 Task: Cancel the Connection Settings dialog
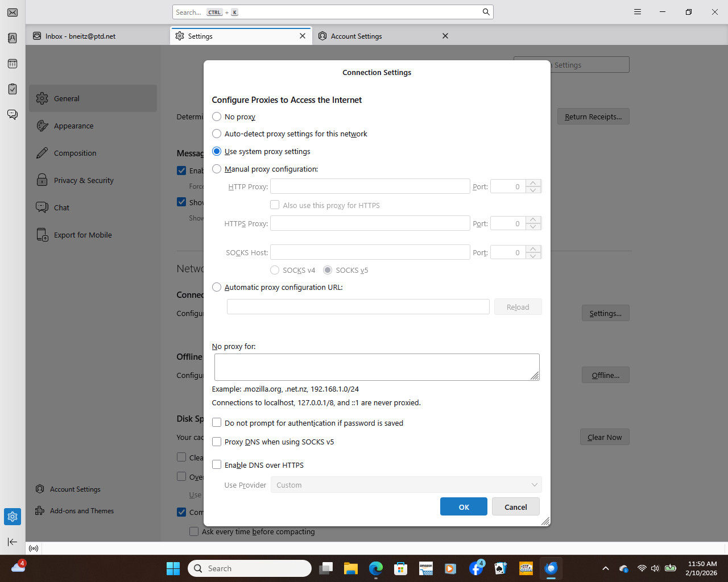(515, 506)
